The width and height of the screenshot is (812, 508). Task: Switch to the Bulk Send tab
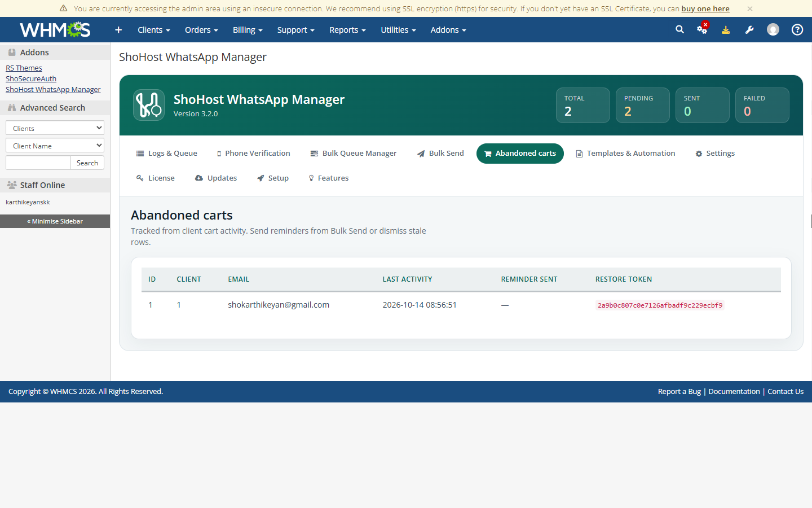tap(440, 154)
